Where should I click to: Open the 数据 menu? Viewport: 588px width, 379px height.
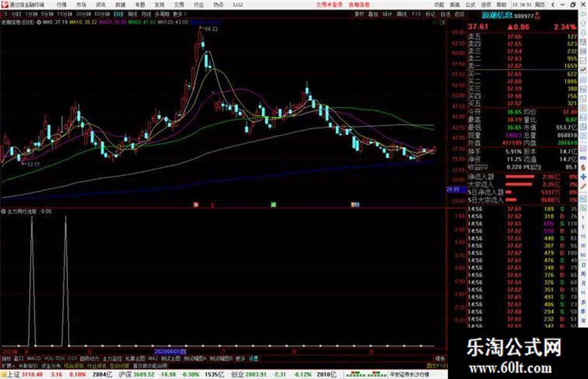tap(120, 5)
